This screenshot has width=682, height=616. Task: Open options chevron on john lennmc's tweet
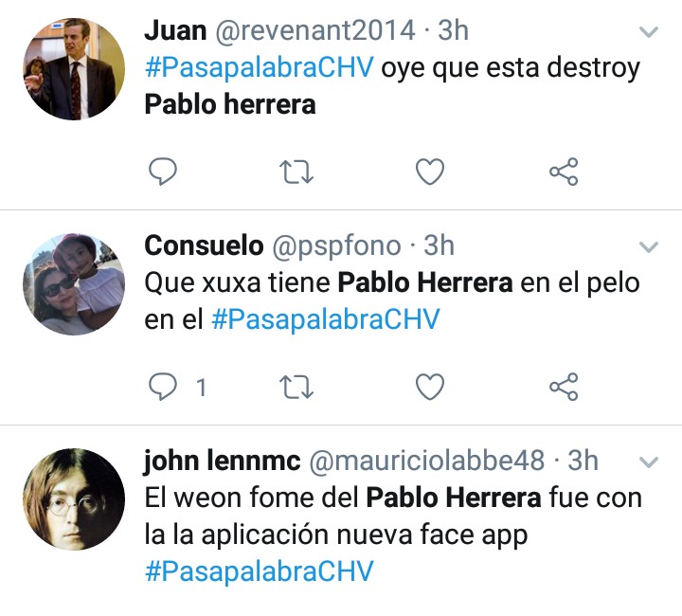click(x=649, y=462)
